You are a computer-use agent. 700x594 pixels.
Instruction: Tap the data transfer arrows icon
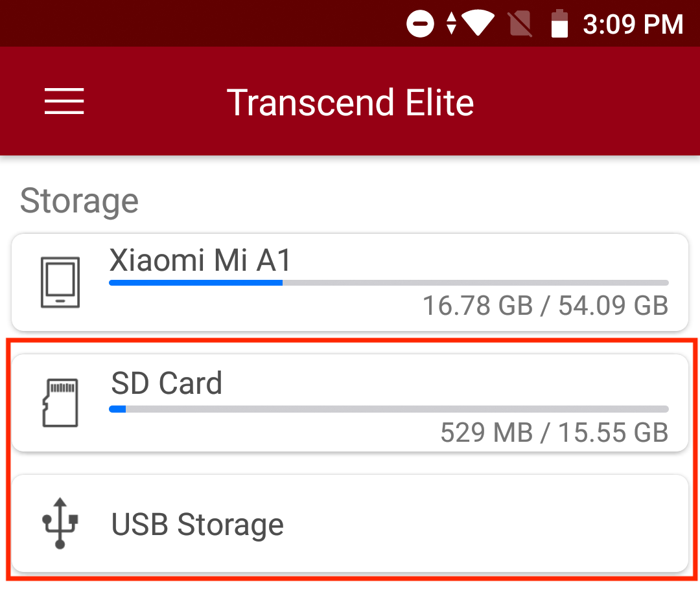tap(452, 25)
